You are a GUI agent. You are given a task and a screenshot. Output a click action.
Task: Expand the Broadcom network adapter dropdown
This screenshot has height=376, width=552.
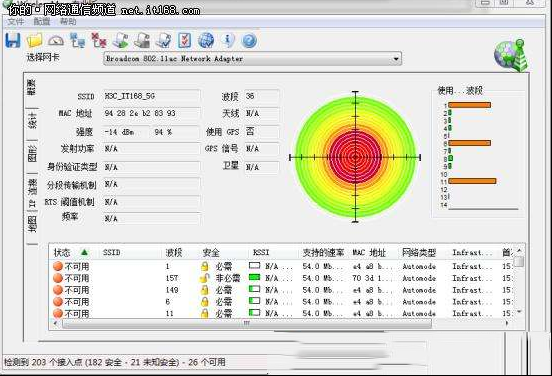[396, 59]
